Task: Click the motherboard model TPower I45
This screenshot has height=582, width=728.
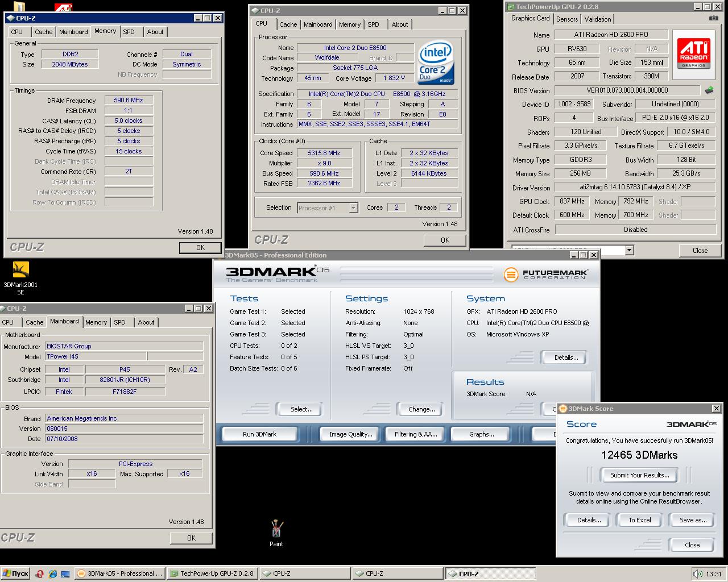Action: point(96,357)
